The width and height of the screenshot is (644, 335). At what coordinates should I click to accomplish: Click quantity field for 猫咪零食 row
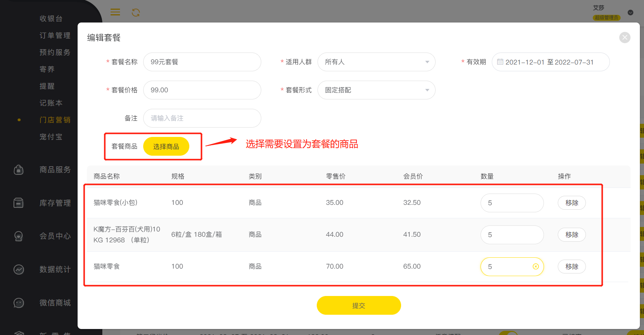pos(512,267)
